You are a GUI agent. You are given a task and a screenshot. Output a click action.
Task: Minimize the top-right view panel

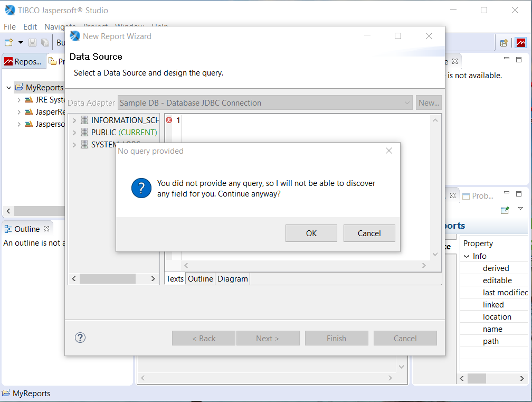pos(507,59)
